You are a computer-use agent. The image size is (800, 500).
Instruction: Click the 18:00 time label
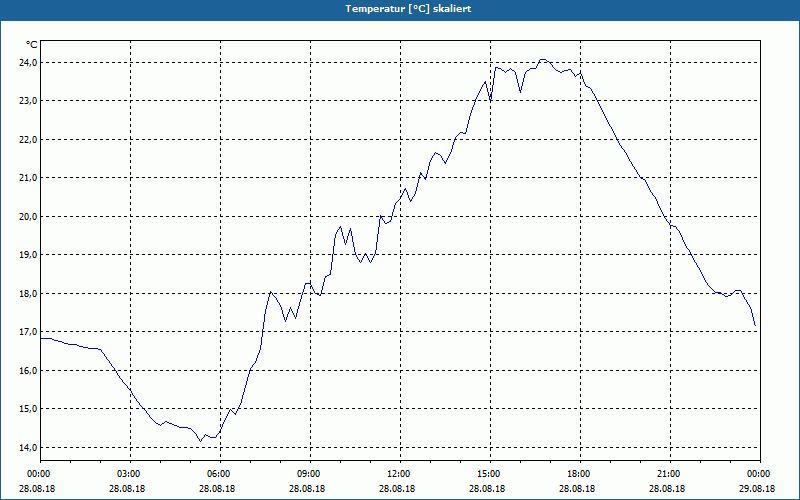(x=579, y=474)
